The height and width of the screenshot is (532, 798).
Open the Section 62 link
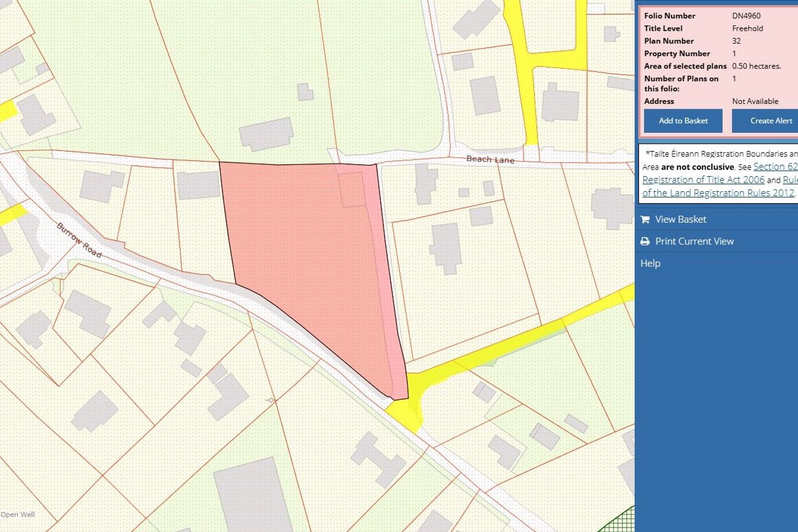[775, 167]
